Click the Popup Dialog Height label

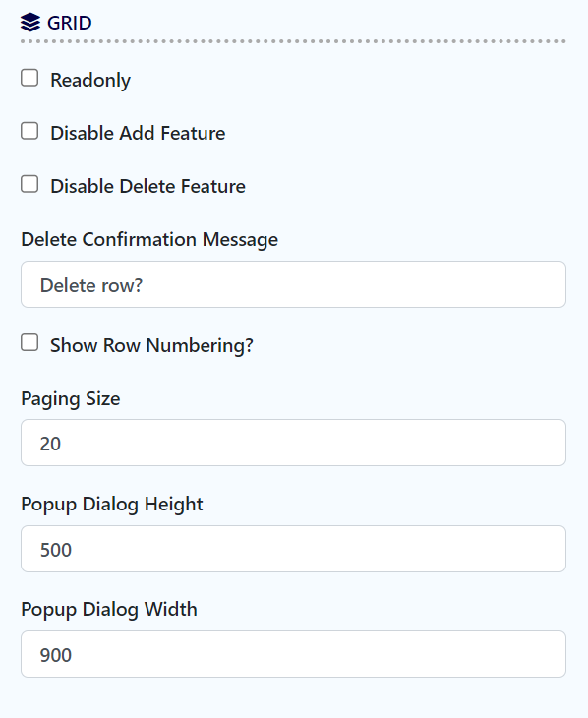[x=112, y=505]
